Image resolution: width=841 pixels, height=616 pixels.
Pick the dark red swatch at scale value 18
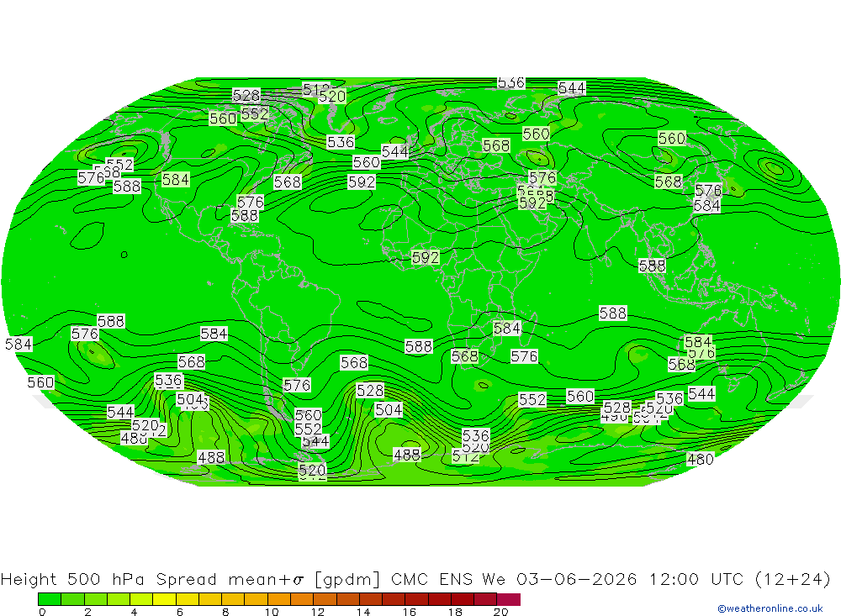point(463,599)
